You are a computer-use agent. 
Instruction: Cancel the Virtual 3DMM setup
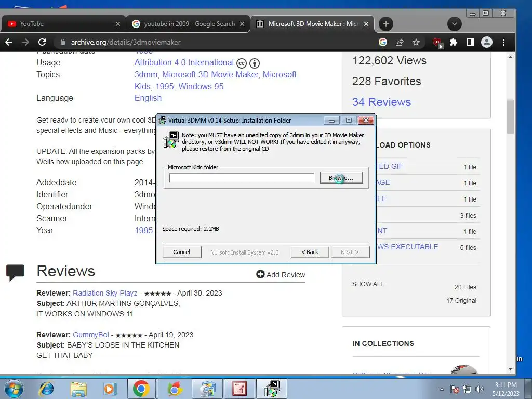coord(181,252)
